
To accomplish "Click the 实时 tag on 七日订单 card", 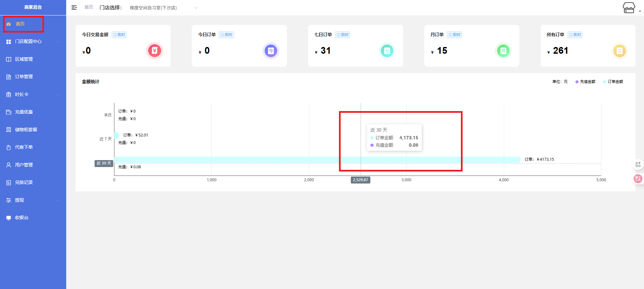I will coord(343,35).
